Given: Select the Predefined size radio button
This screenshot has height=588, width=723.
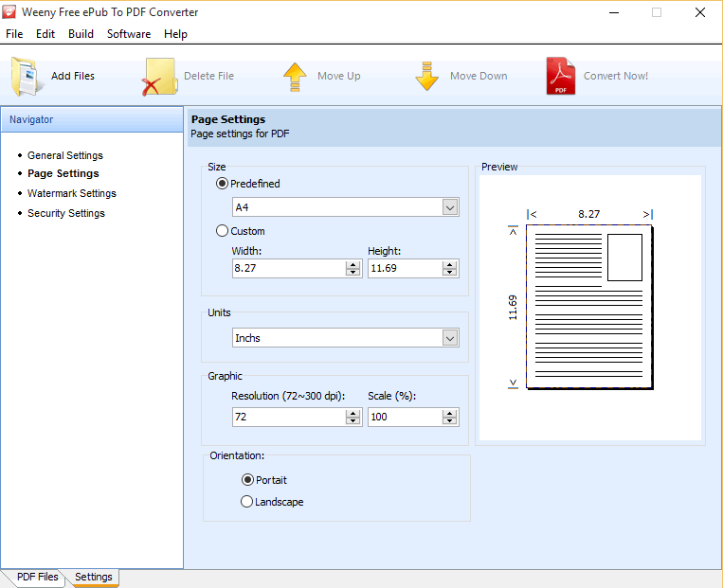Looking at the screenshot, I should [223, 184].
